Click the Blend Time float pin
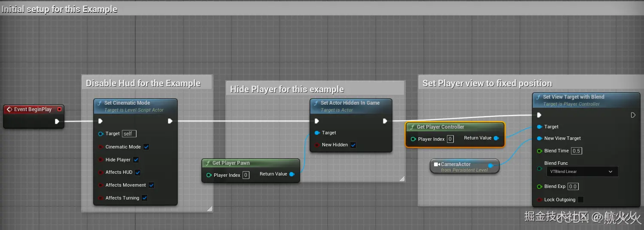Screen dimensions: 644x230 tap(539, 151)
